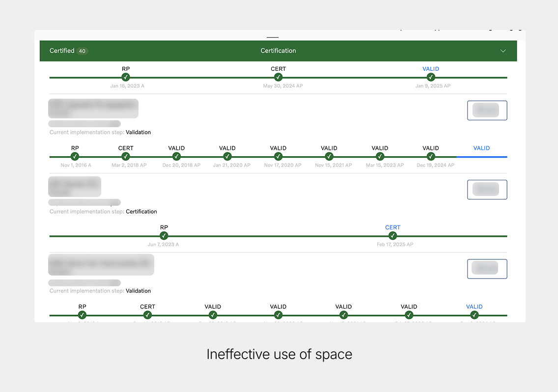Click the RP checkmark dated Jan 16, 2023

pyautogui.click(x=126, y=77)
